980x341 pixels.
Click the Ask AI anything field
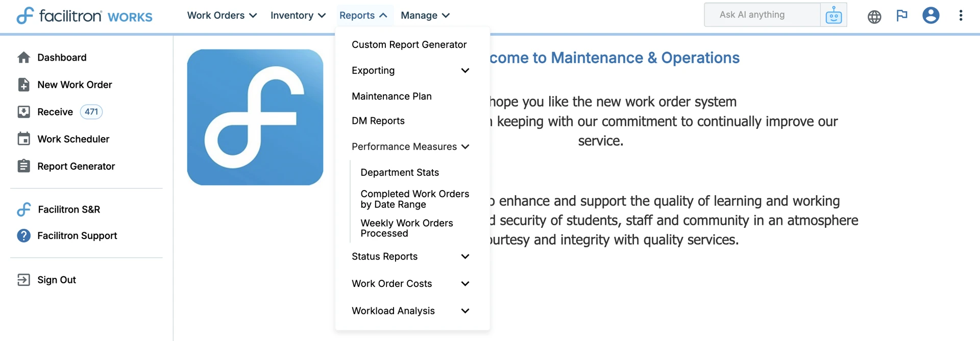click(762, 15)
